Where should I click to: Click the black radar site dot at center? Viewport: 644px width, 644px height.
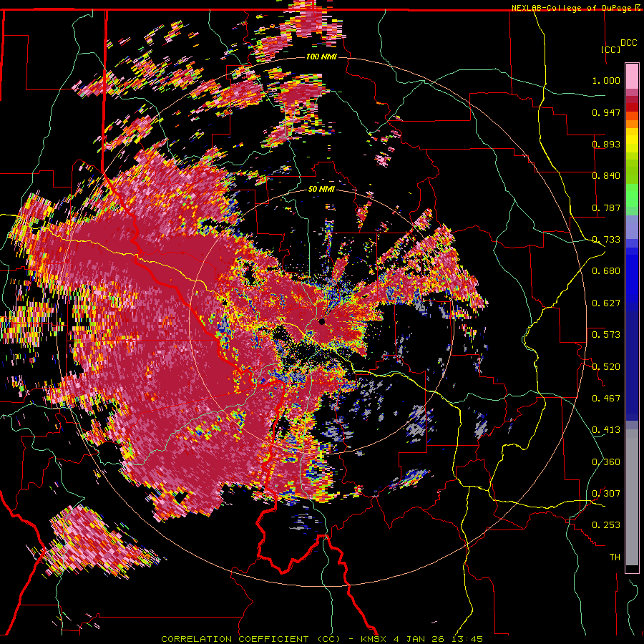tap(321, 321)
